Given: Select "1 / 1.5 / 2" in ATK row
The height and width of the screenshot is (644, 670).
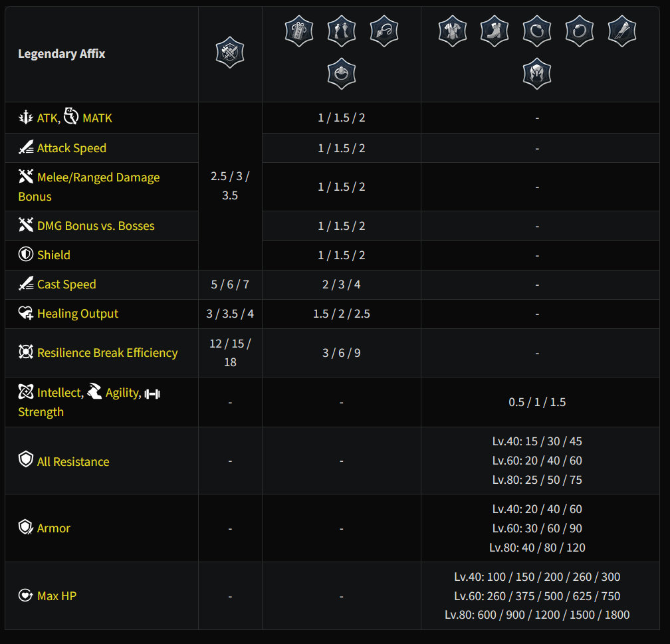Looking at the screenshot, I should [342, 118].
